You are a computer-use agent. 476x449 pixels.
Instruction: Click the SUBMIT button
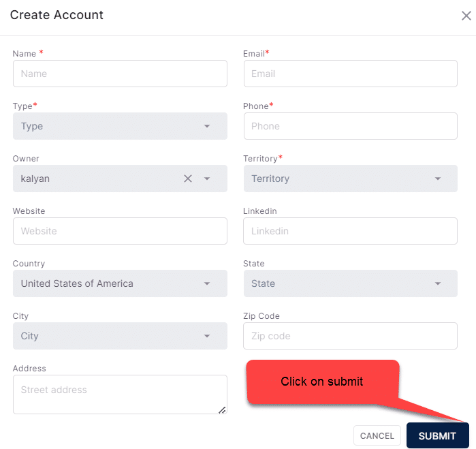[437, 435]
